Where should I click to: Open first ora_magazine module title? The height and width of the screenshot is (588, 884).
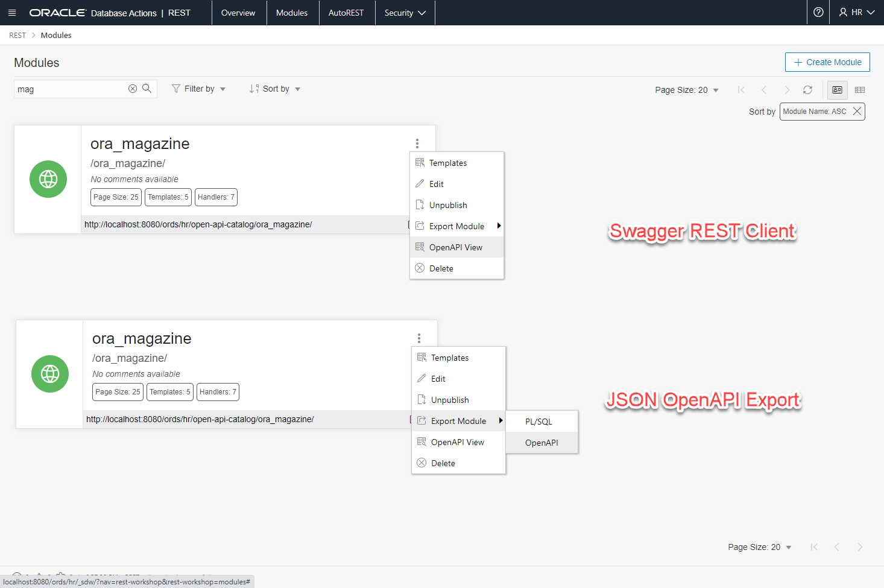140,144
